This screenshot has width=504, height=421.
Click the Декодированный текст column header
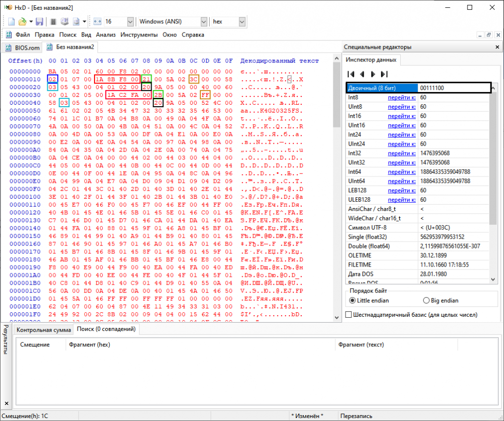(280, 60)
